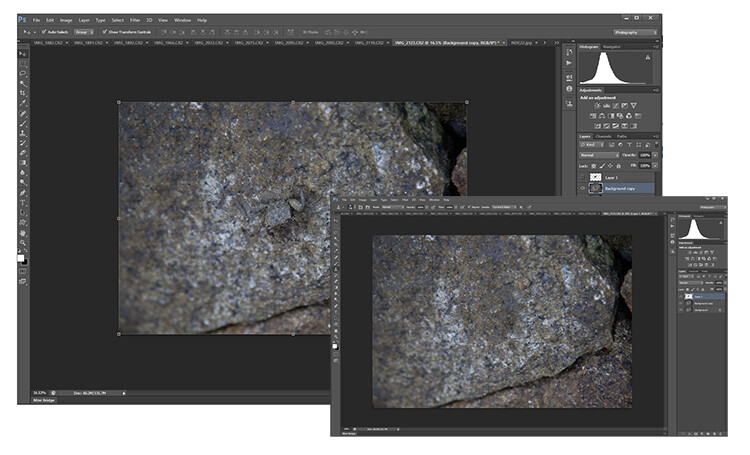This screenshot has height=455, width=750.
Task: Open the collapsed History panel icon
Action: coord(569,52)
